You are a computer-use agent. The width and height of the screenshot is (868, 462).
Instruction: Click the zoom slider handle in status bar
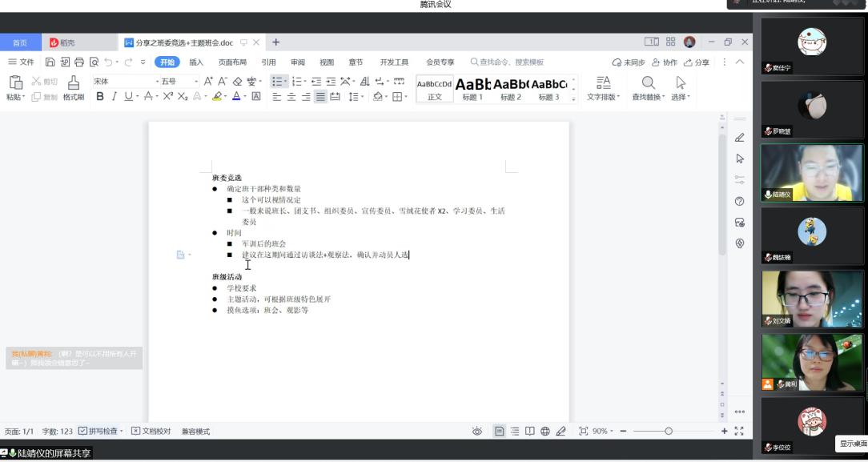[669, 431]
